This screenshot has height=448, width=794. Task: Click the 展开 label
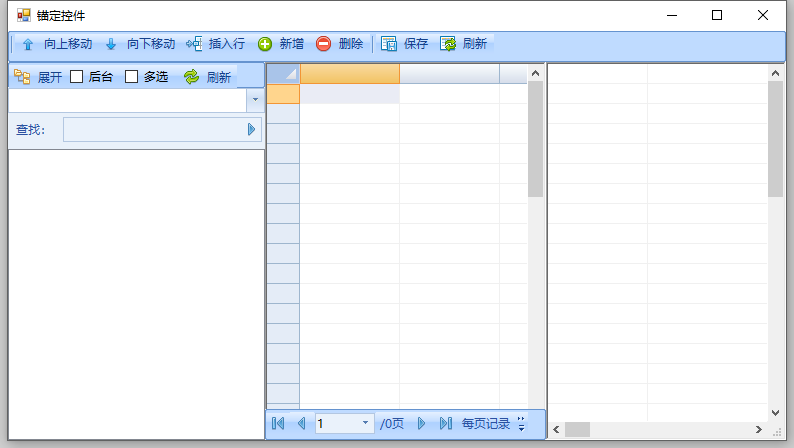click(50, 77)
